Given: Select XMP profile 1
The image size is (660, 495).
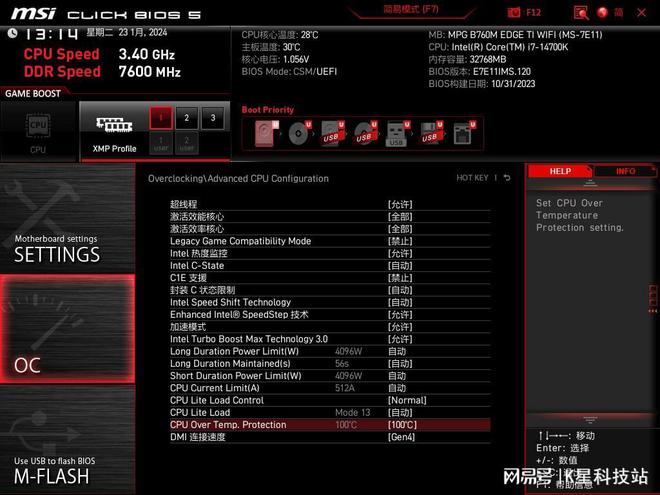Looking at the screenshot, I should 161,118.
